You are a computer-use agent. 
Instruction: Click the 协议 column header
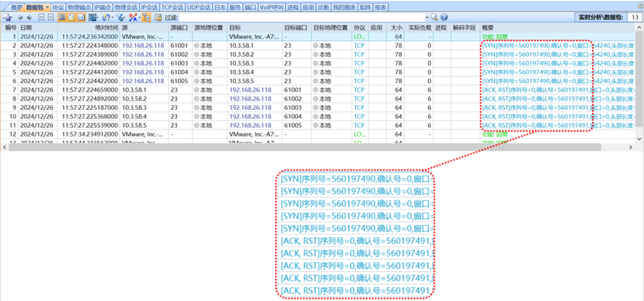359,27
